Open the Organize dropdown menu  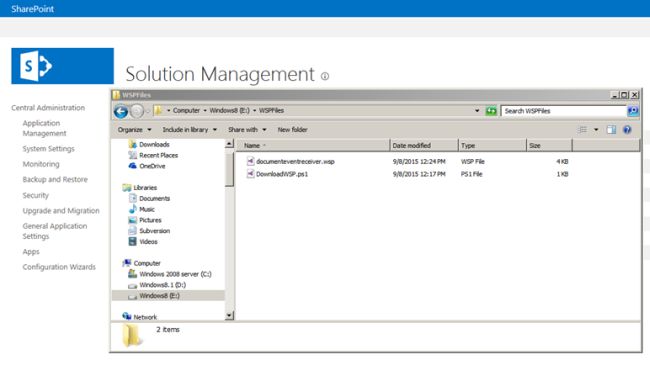point(134,130)
